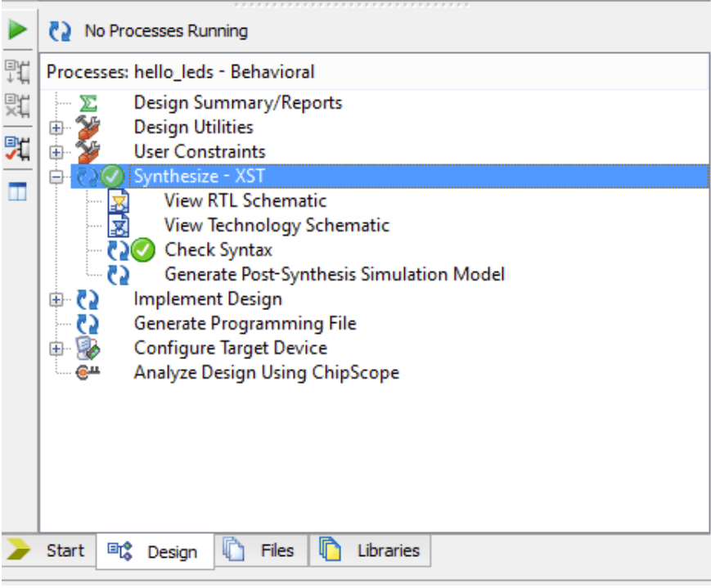Image resolution: width=711 pixels, height=588 pixels.
Task: Click the second icon in left toolbar
Action: click(17, 71)
